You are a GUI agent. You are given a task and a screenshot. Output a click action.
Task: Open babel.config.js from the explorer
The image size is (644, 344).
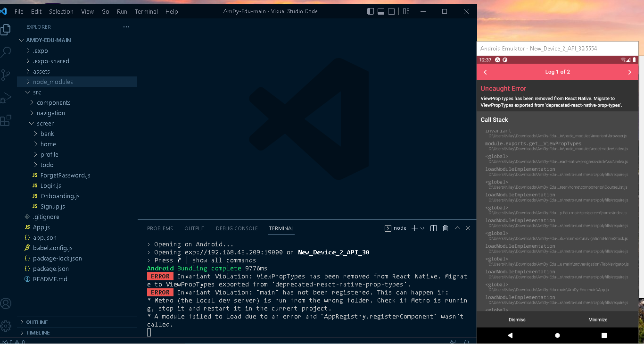[77, 248]
